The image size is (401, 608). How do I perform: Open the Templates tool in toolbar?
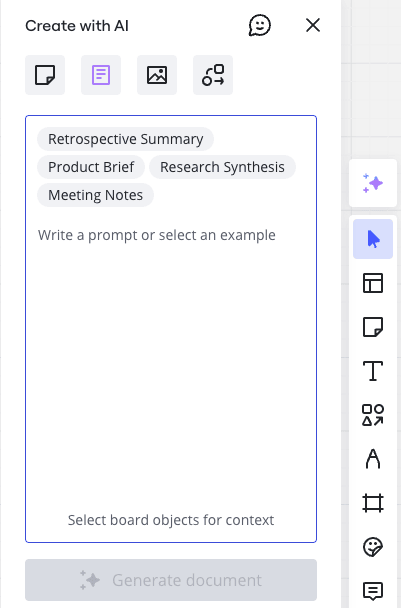[373, 283]
